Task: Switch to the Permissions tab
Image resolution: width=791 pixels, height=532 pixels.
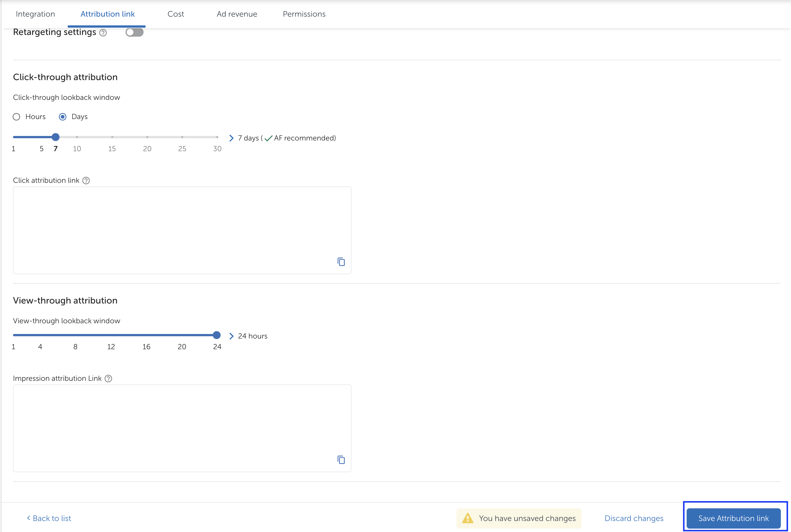Action: tap(304, 14)
